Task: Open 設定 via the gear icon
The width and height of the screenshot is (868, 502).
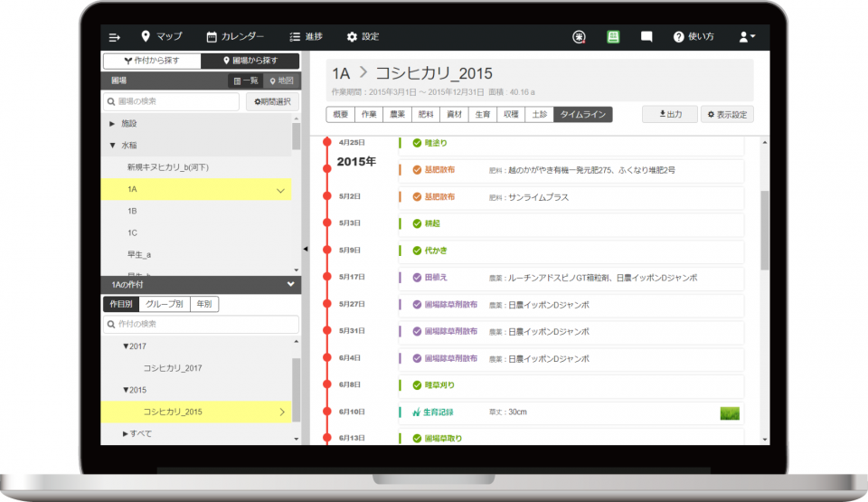Action: [353, 37]
